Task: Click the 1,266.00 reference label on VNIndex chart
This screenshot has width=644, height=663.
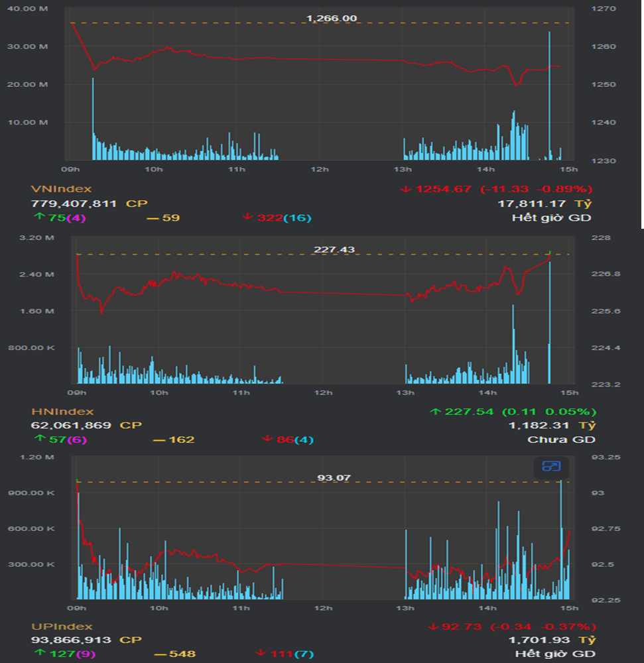Action: 332,19
